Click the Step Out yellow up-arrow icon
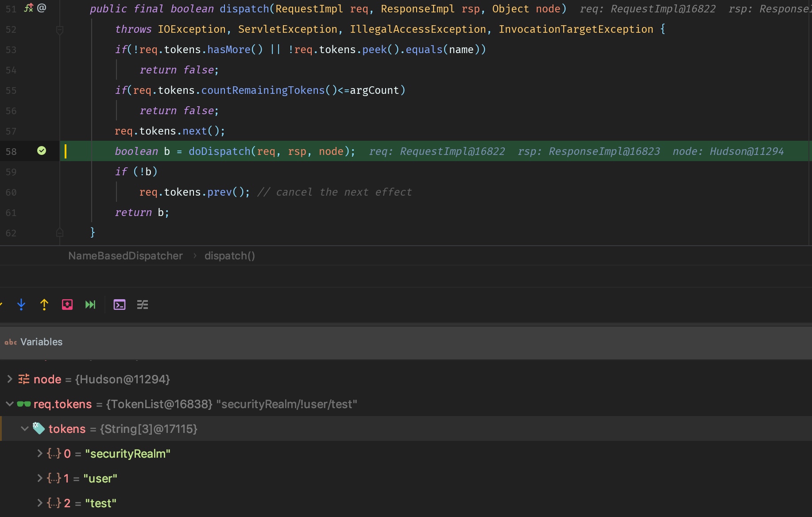812x517 pixels. coord(44,305)
